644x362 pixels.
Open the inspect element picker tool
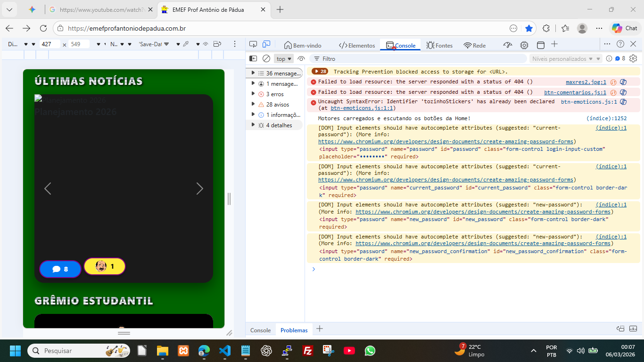tap(253, 44)
